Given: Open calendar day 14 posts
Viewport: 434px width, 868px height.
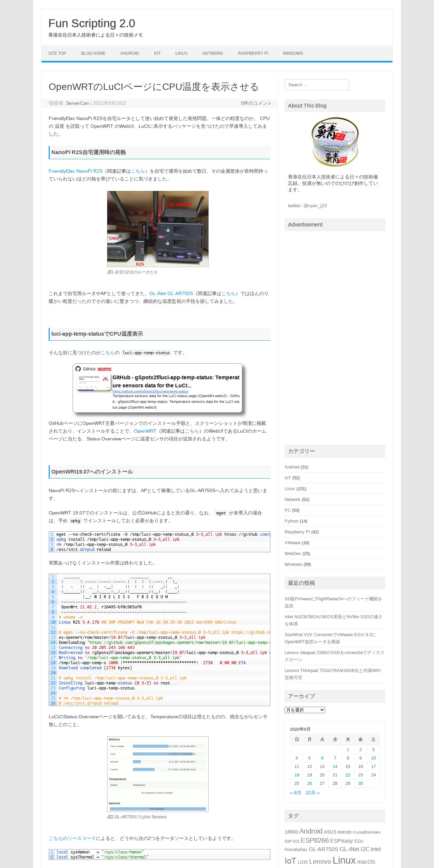Looking at the screenshot, I should (x=335, y=767).
